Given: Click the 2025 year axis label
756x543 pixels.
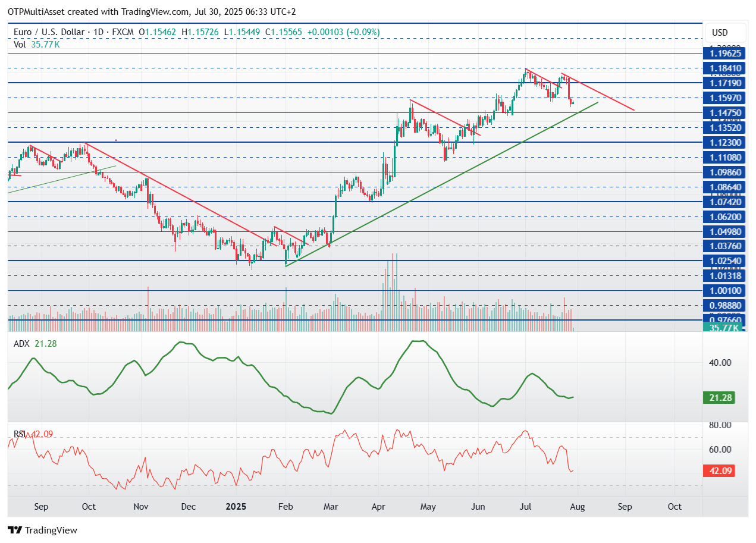Looking at the screenshot, I should pos(236,507).
